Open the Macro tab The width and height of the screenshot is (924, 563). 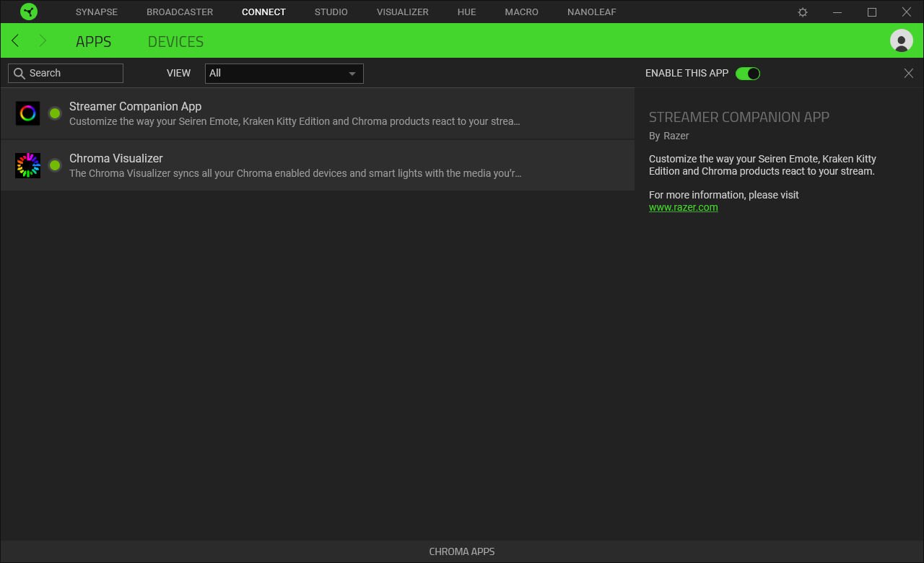[x=522, y=12]
